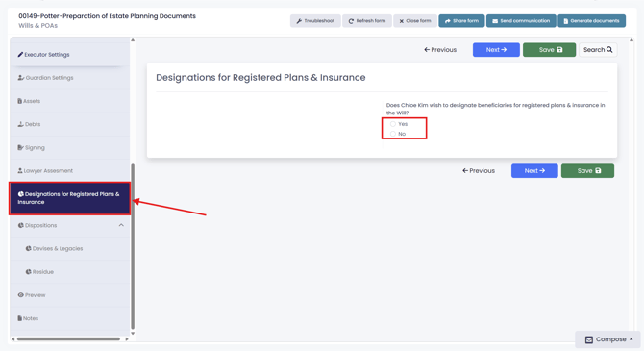Image resolution: width=644 pixels, height=351 pixels.
Task: Click top Next button
Action: [x=496, y=50]
